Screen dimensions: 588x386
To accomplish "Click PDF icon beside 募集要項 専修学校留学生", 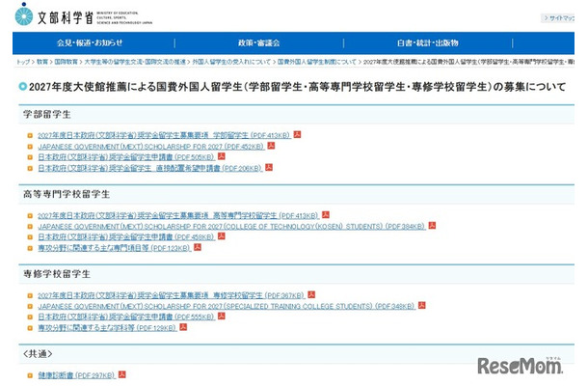I will click(x=311, y=294).
